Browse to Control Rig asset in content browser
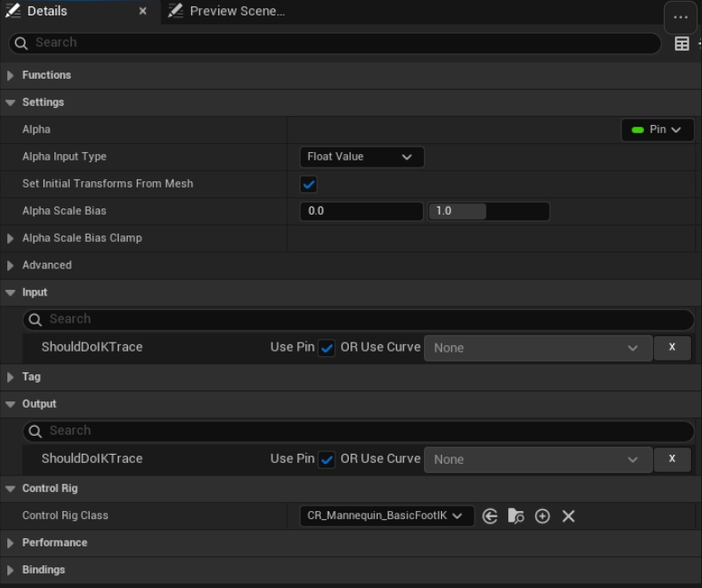 pyautogui.click(x=515, y=516)
